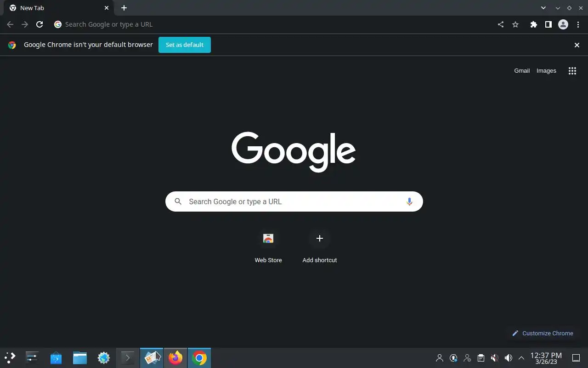Click the updates tray icon

click(x=453, y=358)
